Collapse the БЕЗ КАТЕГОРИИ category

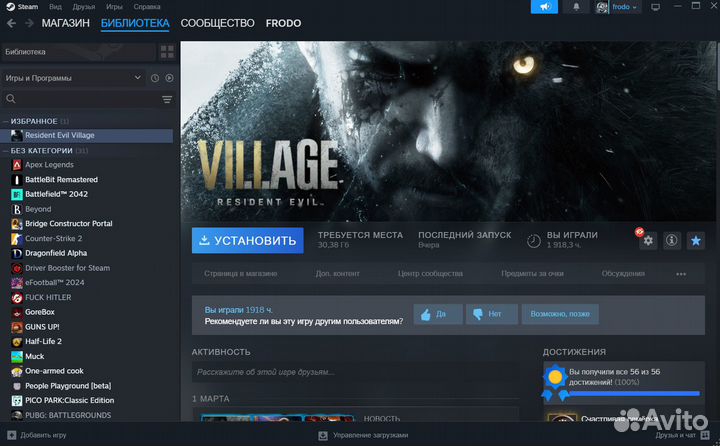point(6,151)
